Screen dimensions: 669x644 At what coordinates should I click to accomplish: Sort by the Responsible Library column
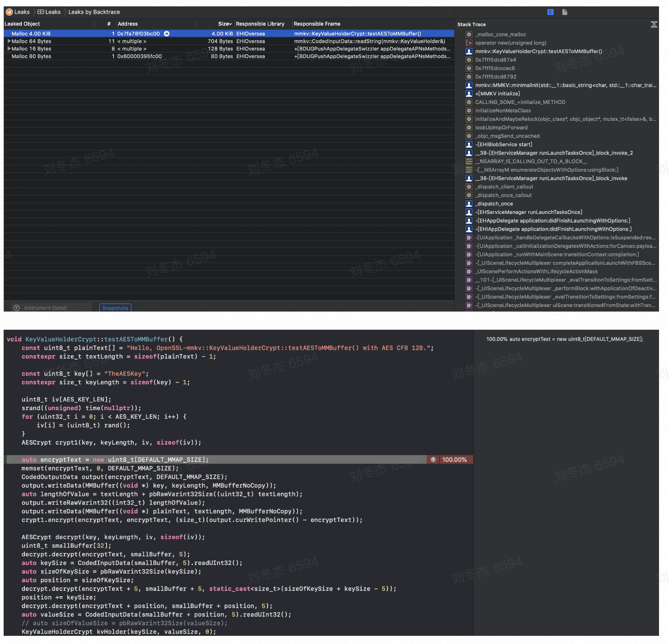tap(260, 24)
